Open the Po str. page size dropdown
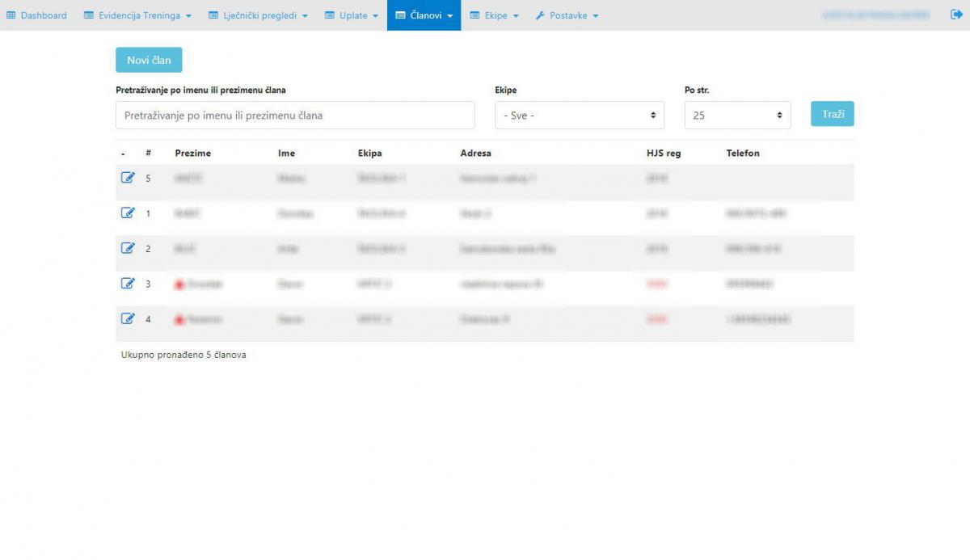The height and width of the screenshot is (560, 970). (738, 115)
